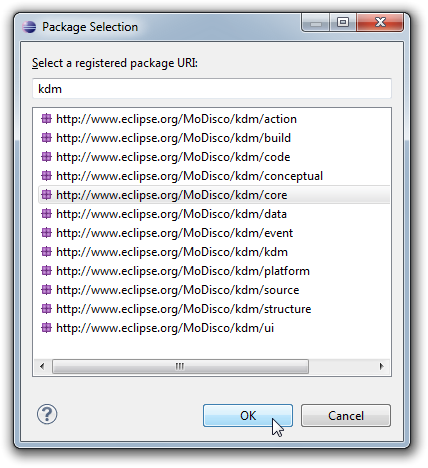Click the package icon for kdm/conceptual
The width and height of the screenshot is (428, 468).
coord(46,176)
